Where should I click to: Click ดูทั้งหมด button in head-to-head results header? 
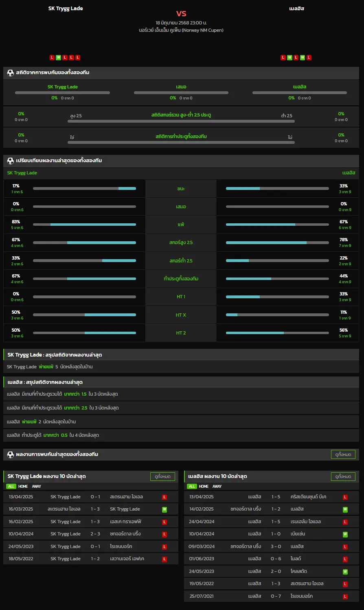click(343, 454)
